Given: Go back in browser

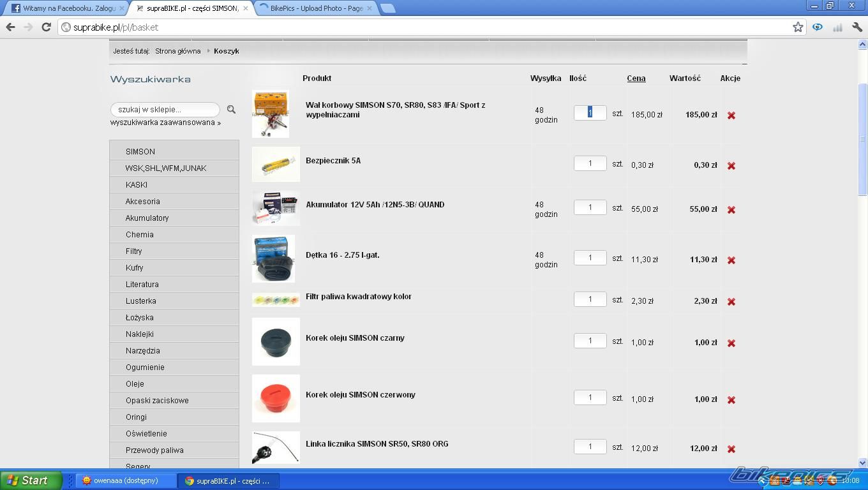Looking at the screenshot, I should (x=10, y=27).
